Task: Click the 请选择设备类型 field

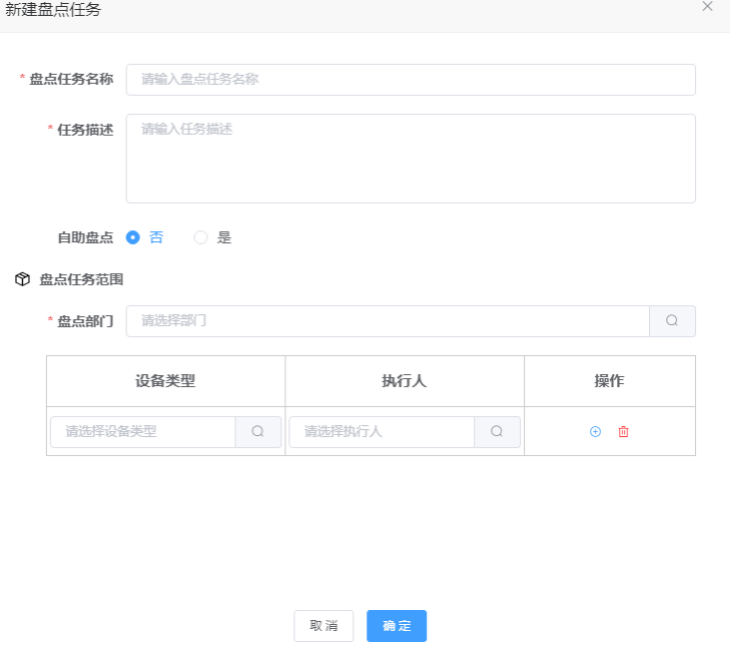Action: tap(143, 431)
